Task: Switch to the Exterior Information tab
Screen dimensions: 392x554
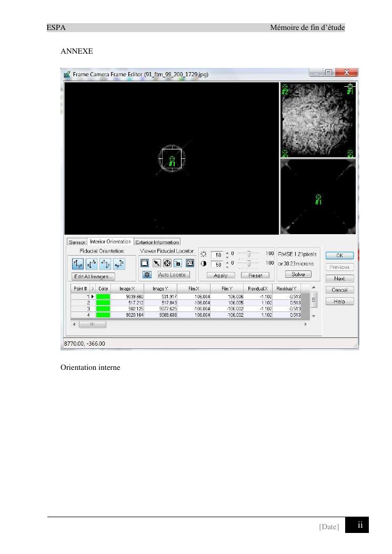Action: click(x=157, y=242)
